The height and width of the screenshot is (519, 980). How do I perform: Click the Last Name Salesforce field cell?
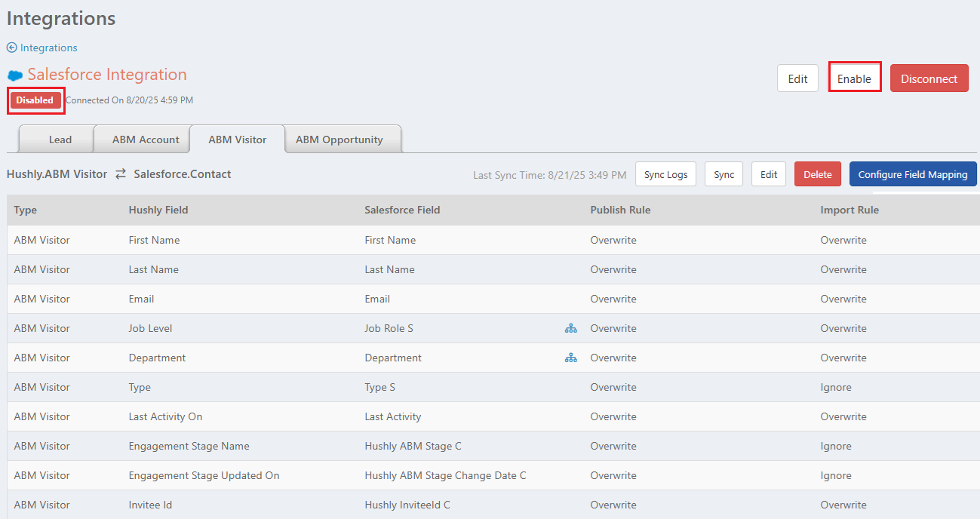tap(389, 269)
